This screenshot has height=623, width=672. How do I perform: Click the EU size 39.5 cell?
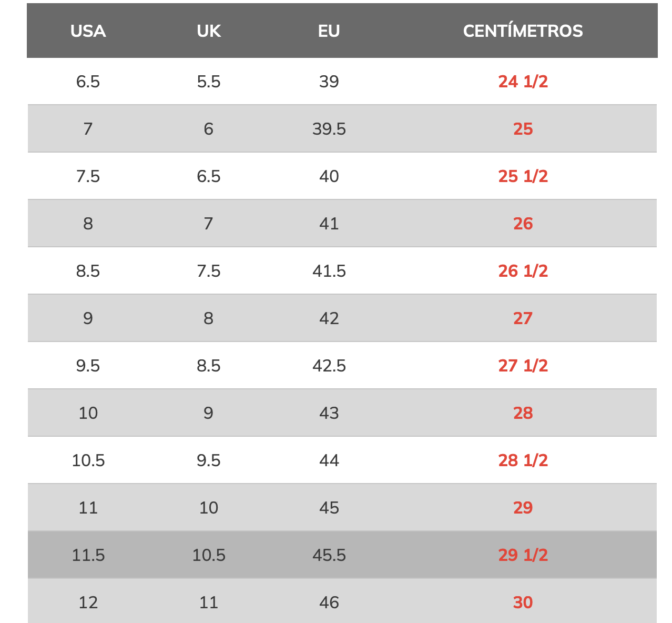[x=329, y=129]
